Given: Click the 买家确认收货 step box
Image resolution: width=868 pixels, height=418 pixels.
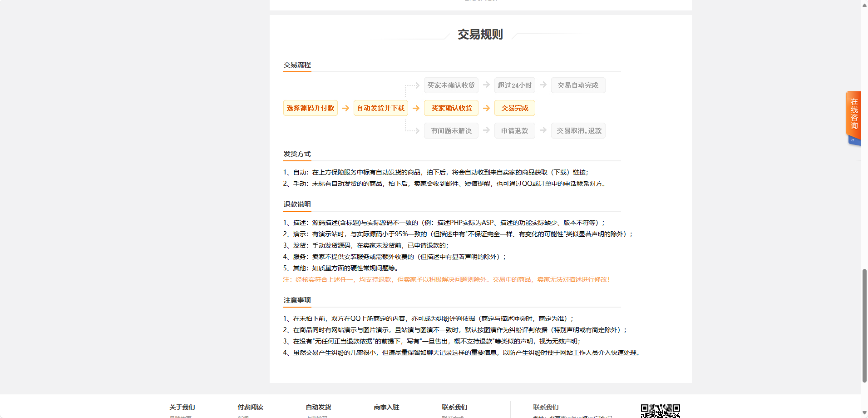Looking at the screenshot, I should (451, 108).
